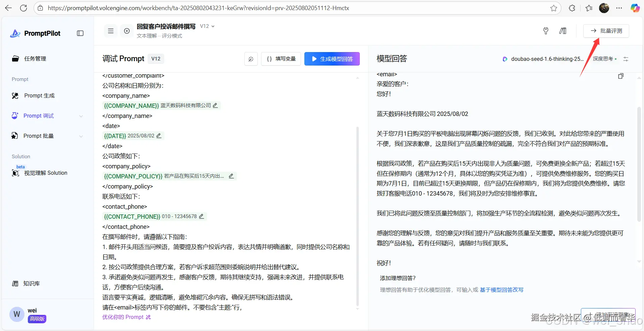
Task: Select the Prompt 生成 sidebar icon
Action: pos(15,95)
